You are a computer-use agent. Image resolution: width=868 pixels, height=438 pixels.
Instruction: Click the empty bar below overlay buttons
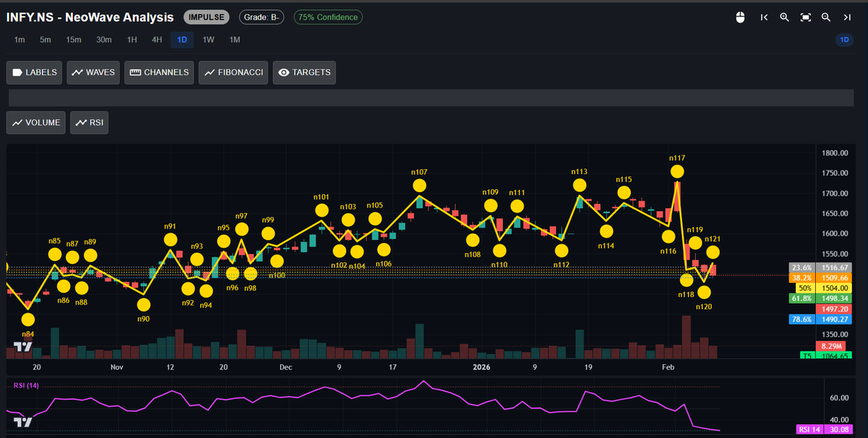(430, 98)
